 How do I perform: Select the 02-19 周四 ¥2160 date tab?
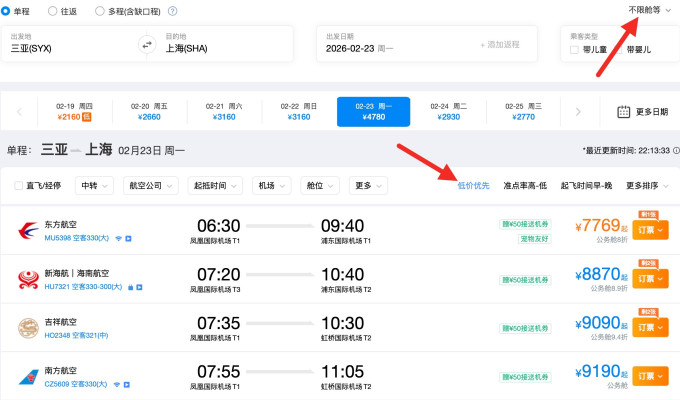tap(74, 111)
